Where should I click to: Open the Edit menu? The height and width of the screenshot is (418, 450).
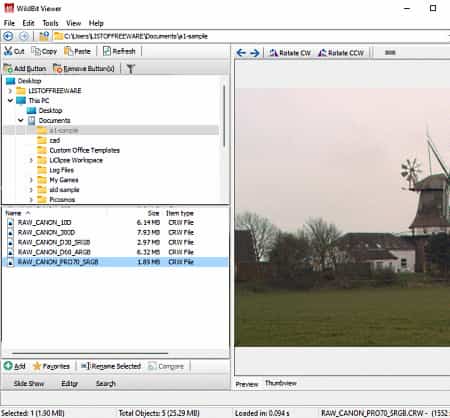(x=28, y=23)
